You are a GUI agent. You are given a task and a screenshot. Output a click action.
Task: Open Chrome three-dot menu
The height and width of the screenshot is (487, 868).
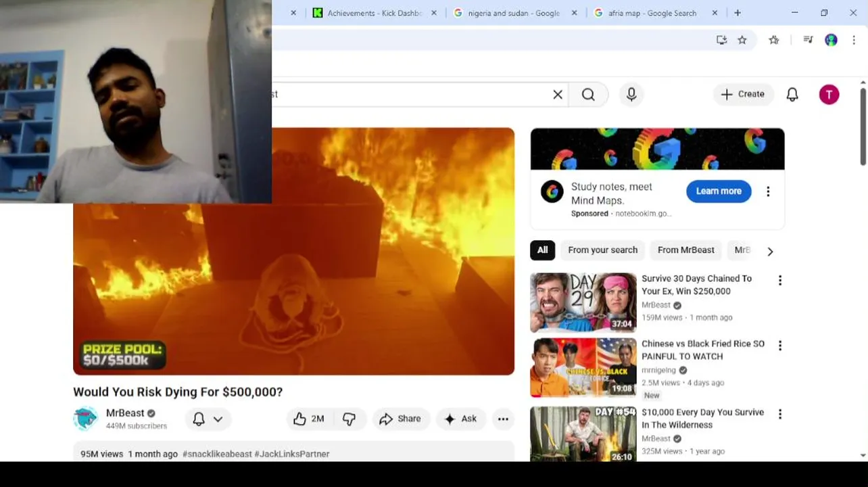point(854,40)
